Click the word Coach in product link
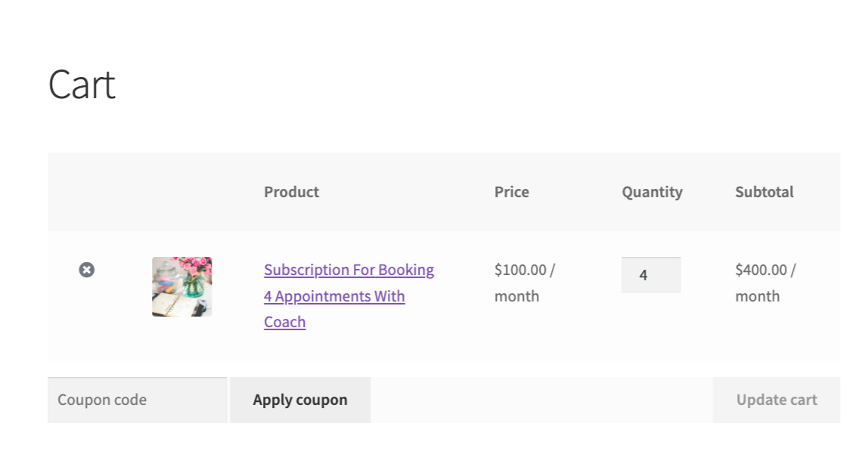 coord(285,322)
